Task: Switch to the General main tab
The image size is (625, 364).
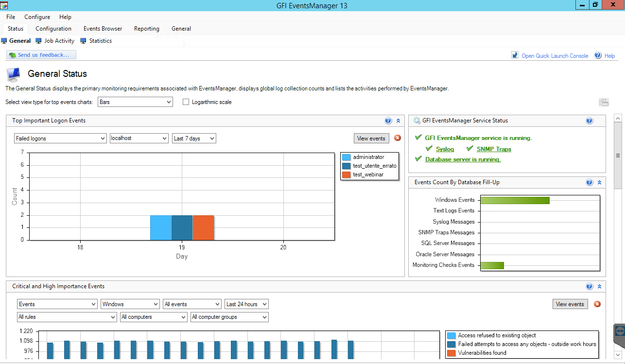Action: (181, 29)
